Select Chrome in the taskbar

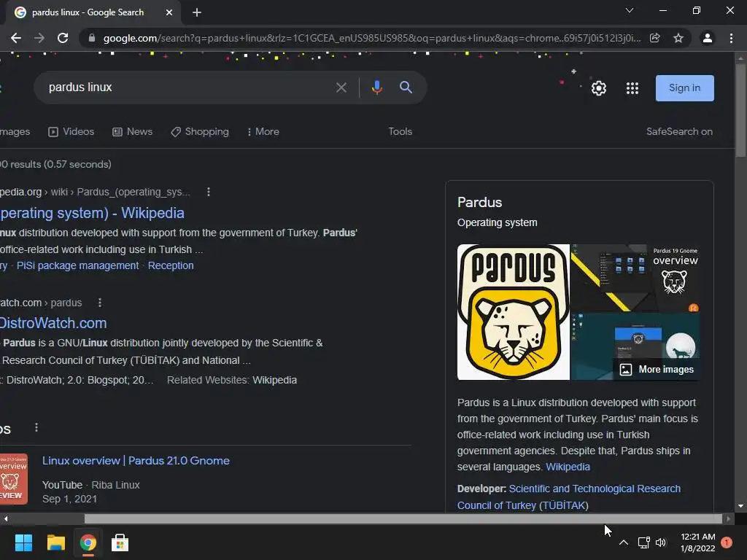[88, 542]
